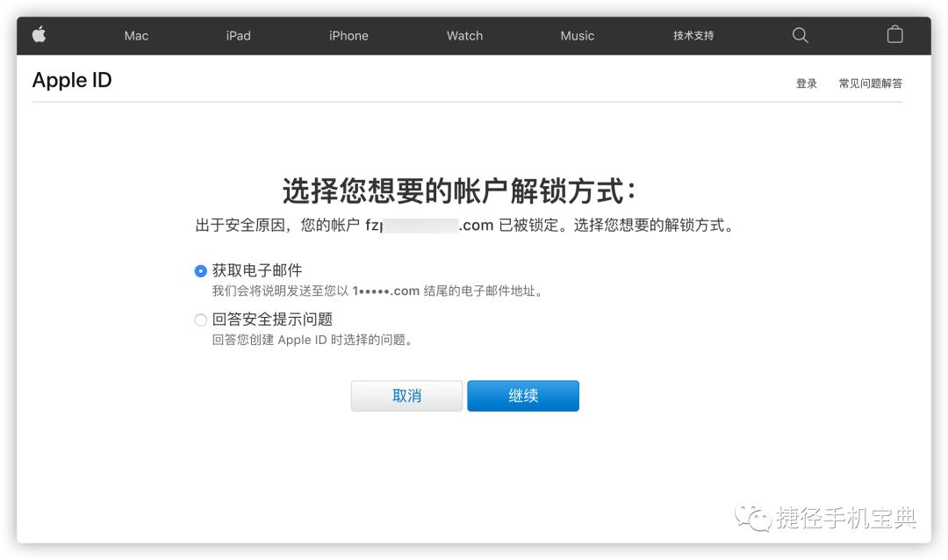Click the Watch navigation link

(464, 35)
